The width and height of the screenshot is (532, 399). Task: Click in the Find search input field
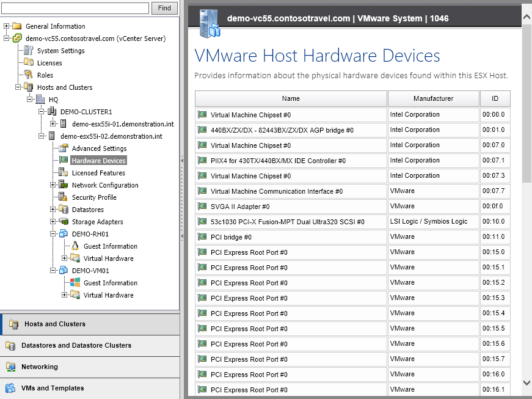75,8
